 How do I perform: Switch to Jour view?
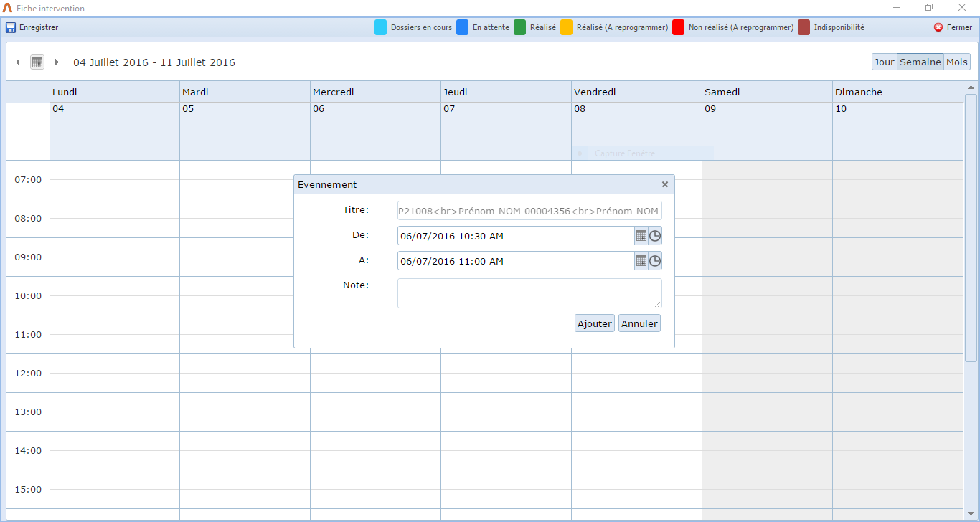click(884, 62)
